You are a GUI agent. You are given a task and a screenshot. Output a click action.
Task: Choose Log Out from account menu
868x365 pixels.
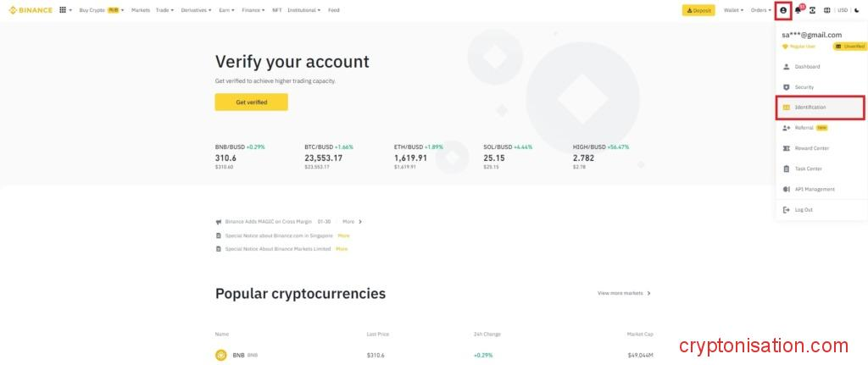coord(804,209)
